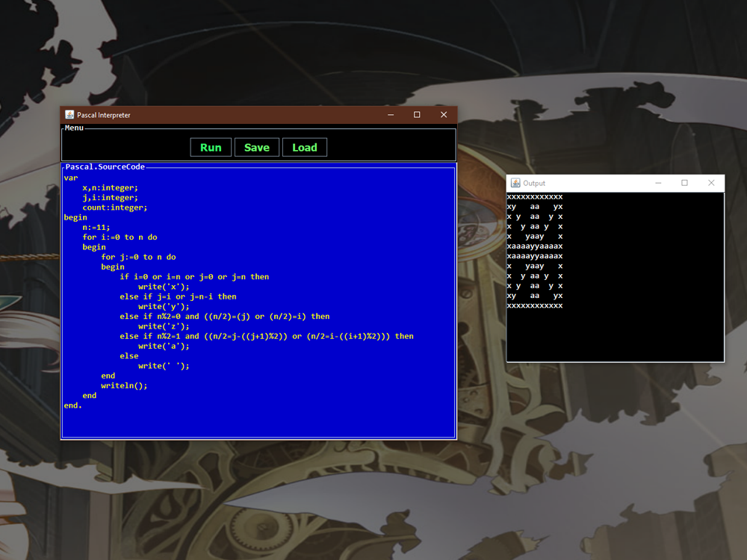Viewport: 747px width, 560px height.
Task: Click the write('z'); statement line
Action: (x=164, y=326)
